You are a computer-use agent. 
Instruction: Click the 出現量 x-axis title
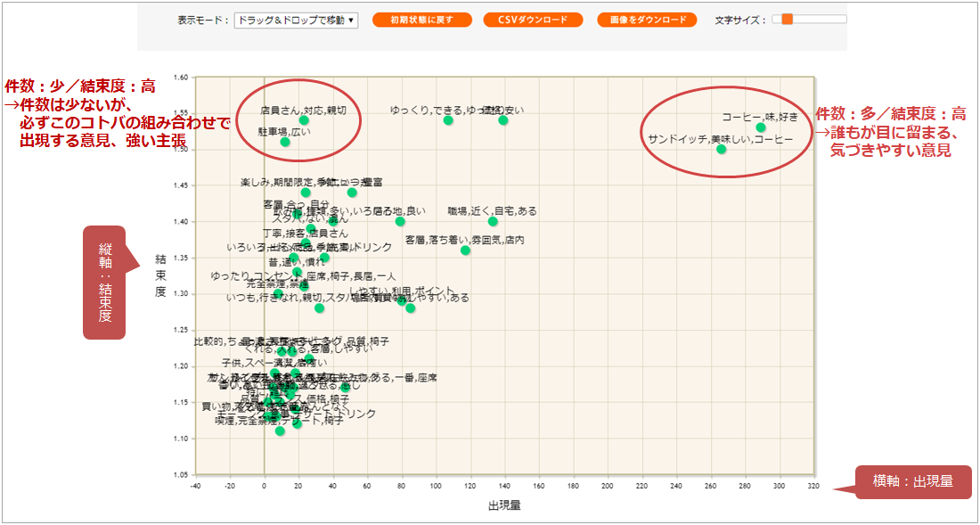505,506
